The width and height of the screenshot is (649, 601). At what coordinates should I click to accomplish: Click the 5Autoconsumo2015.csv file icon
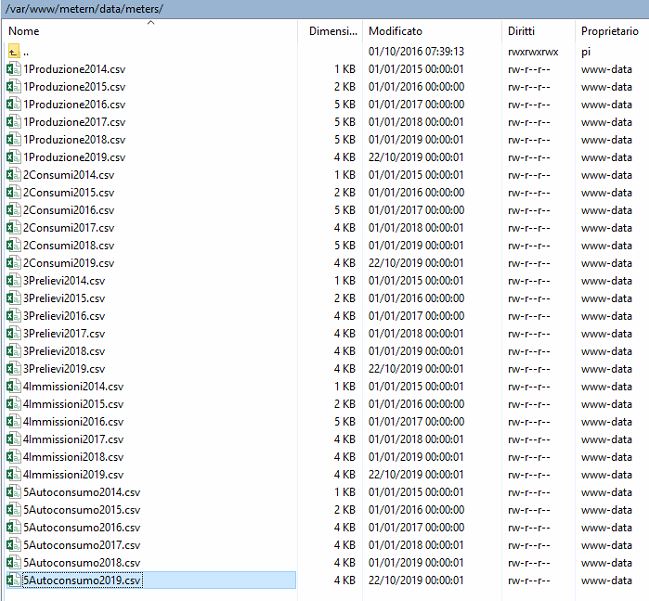coord(14,510)
